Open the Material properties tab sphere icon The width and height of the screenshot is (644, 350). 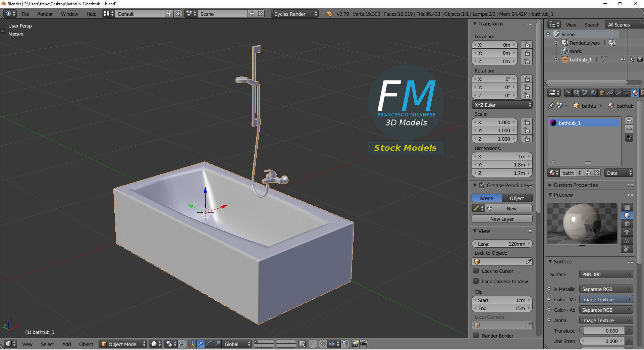(635, 93)
